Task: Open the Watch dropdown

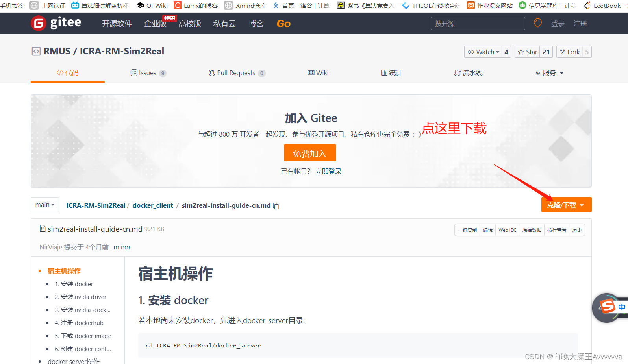Action: [x=483, y=52]
